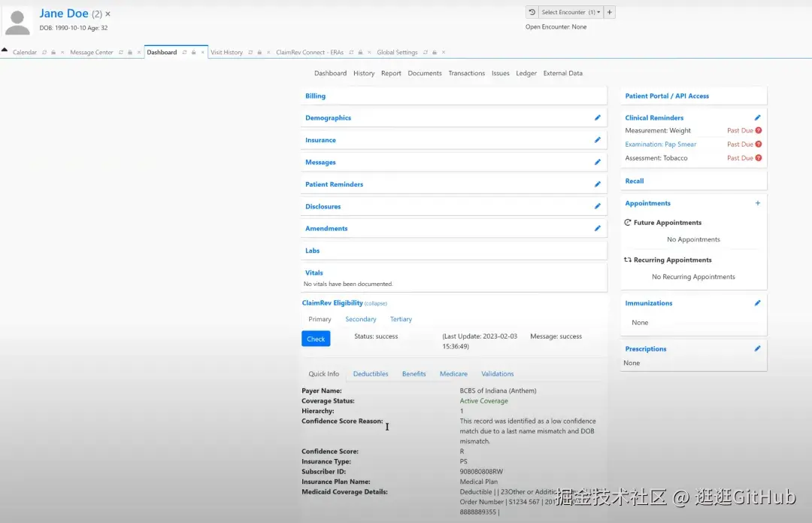This screenshot has width=812, height=523.
Task: Edit Prescriptions with the pencil icon
Action: 758,349
